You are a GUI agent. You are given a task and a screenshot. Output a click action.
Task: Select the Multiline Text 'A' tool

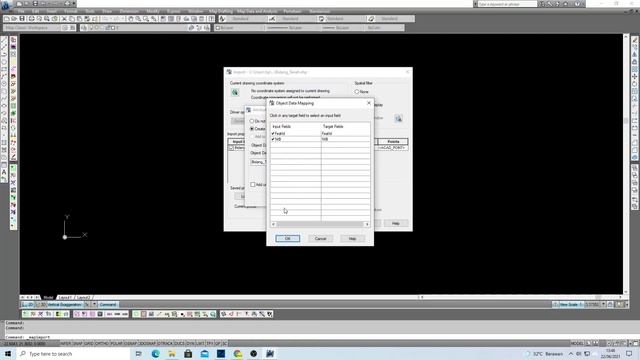pos(4,172)
